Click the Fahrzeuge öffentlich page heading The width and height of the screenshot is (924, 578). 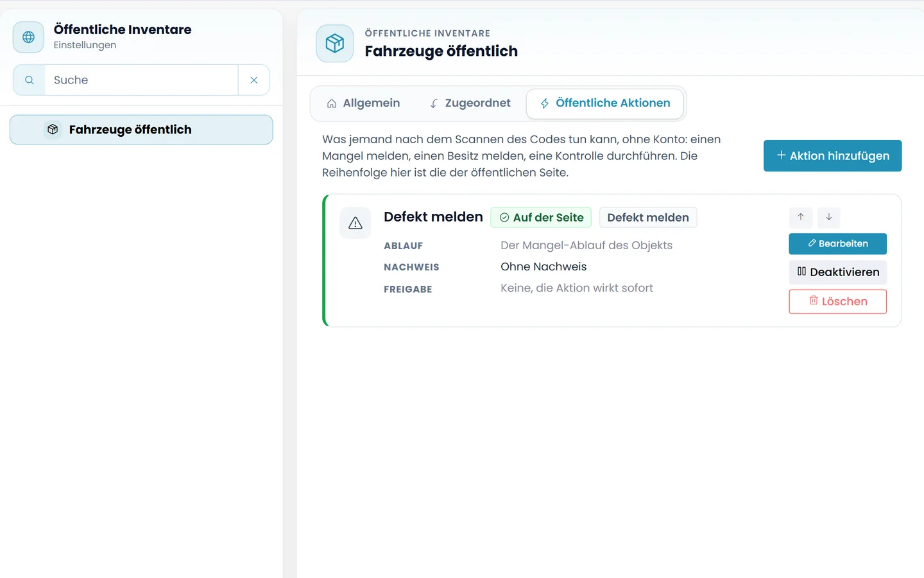pos(441,51)
